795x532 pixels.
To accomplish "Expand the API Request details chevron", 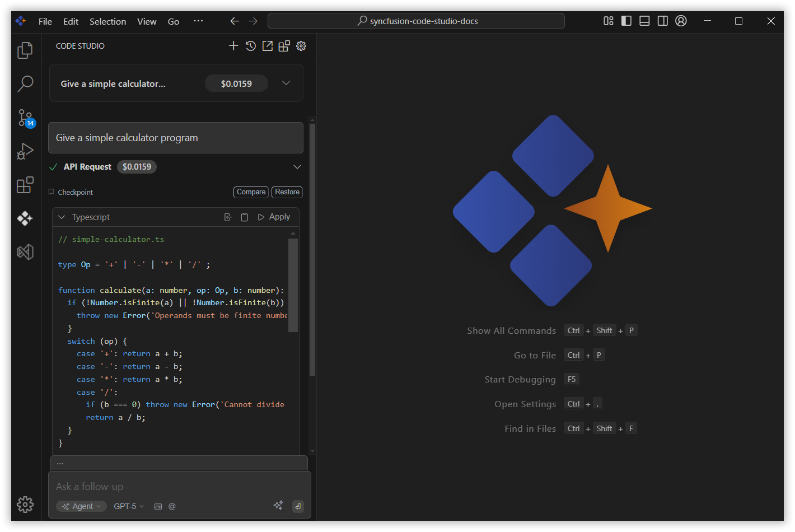I will tap(297, 167).
